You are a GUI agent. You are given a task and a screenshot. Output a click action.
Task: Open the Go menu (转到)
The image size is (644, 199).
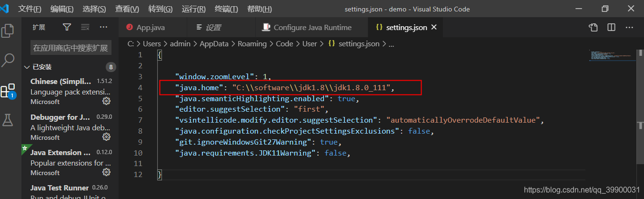(161, 9)
